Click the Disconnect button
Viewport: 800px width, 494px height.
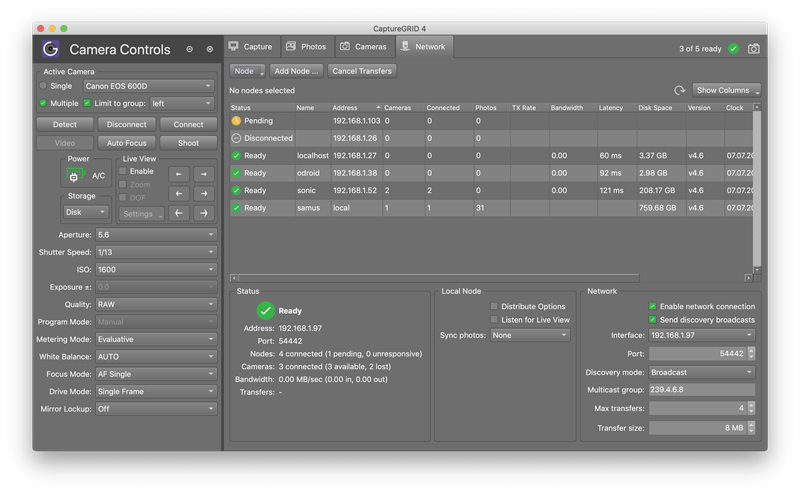(x=127, y=124)
